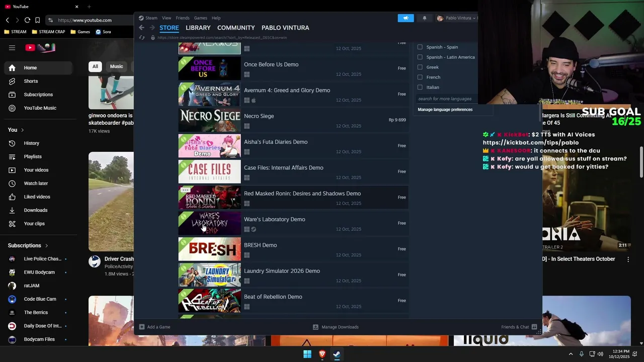
Task: Expand the You section in YouTube
Action: pyautogui.click(x=16, y=130)
